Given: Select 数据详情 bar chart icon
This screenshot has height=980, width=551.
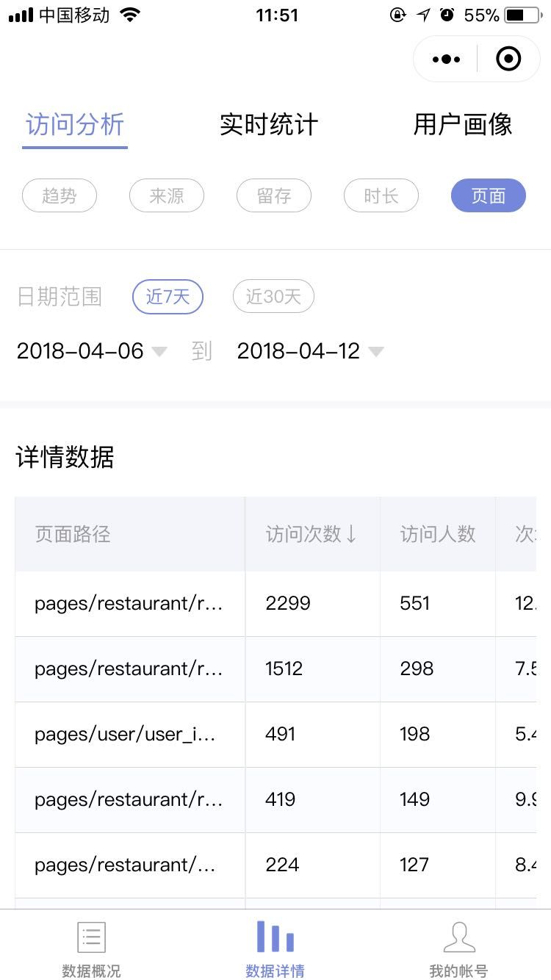Looking at the screenshot, I should [275, 937].
